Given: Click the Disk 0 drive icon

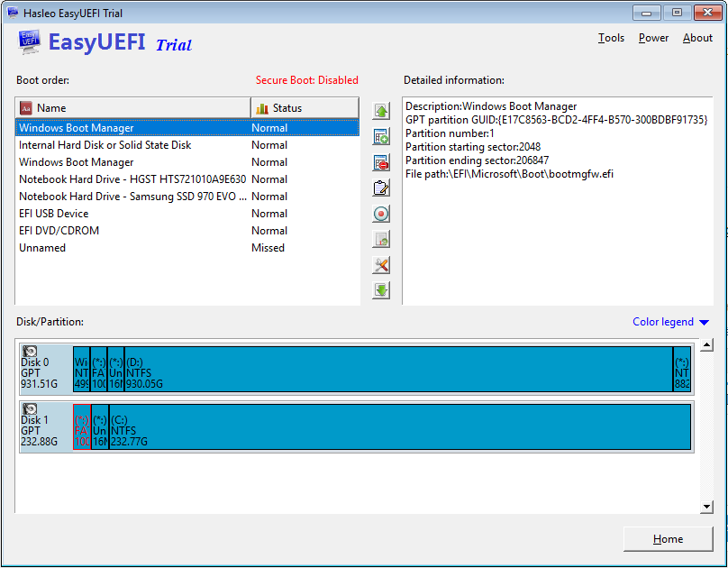Looking at the screenshot, I should click(30, 351).
